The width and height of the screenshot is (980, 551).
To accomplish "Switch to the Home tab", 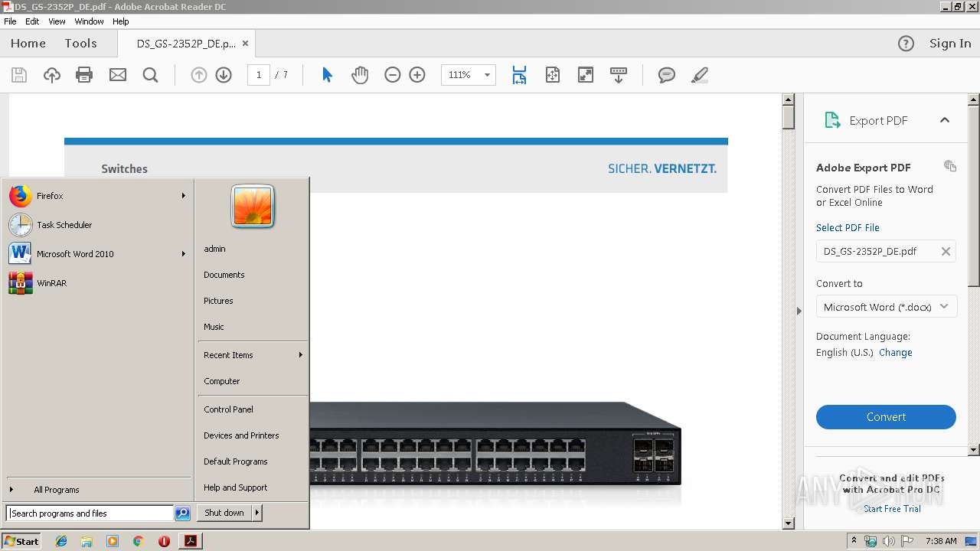I will click(x=28, y=44).
